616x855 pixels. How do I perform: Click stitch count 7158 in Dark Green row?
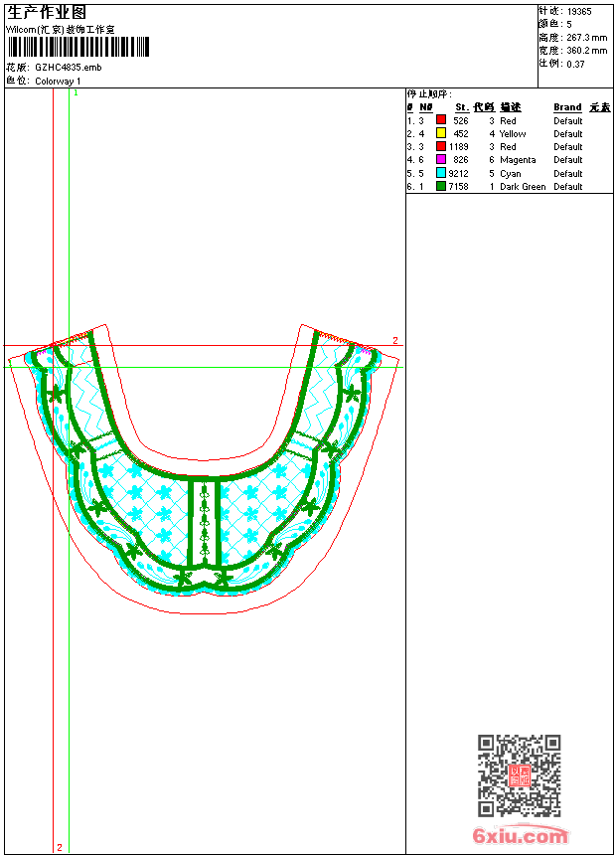(458, 187)
